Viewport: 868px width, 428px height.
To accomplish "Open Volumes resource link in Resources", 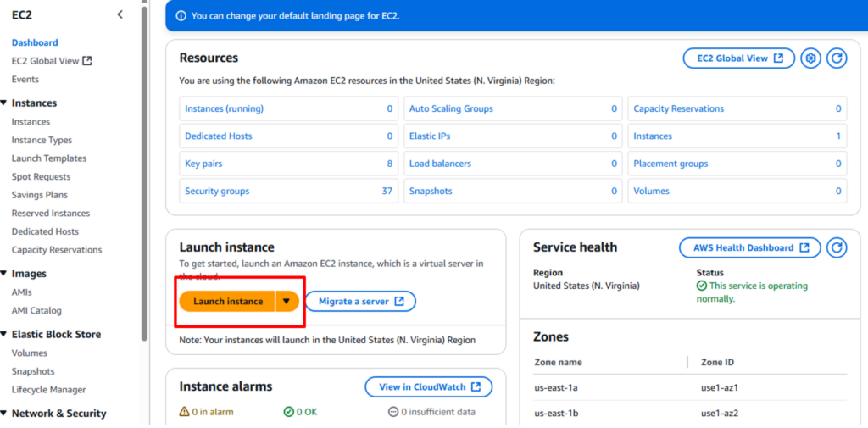I will (652, 191).
